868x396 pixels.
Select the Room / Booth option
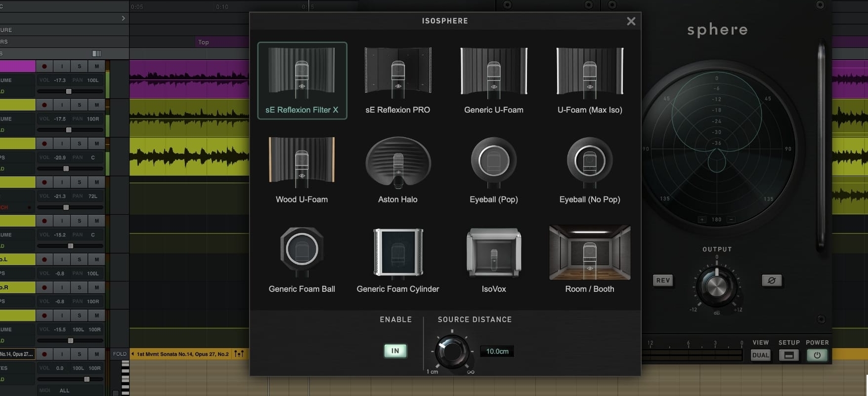tap(590, 260)
